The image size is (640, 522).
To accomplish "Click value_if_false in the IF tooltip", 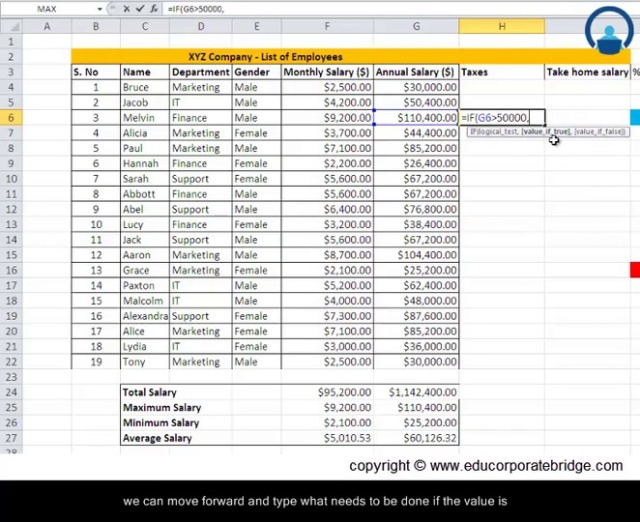I will pos(599,132).
